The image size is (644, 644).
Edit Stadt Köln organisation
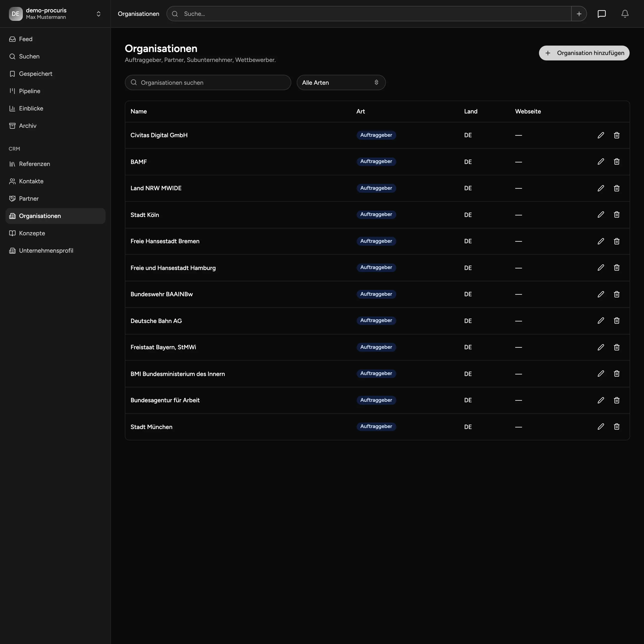601,215
